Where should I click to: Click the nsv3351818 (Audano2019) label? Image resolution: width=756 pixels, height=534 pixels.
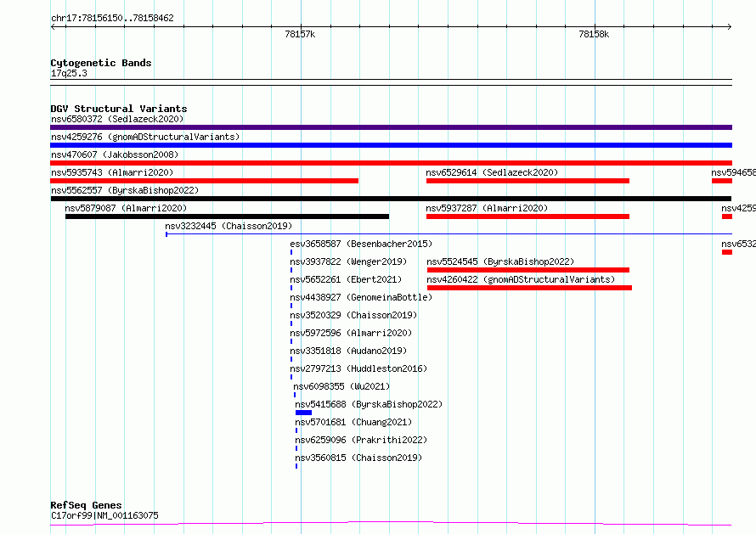[348, 351]
